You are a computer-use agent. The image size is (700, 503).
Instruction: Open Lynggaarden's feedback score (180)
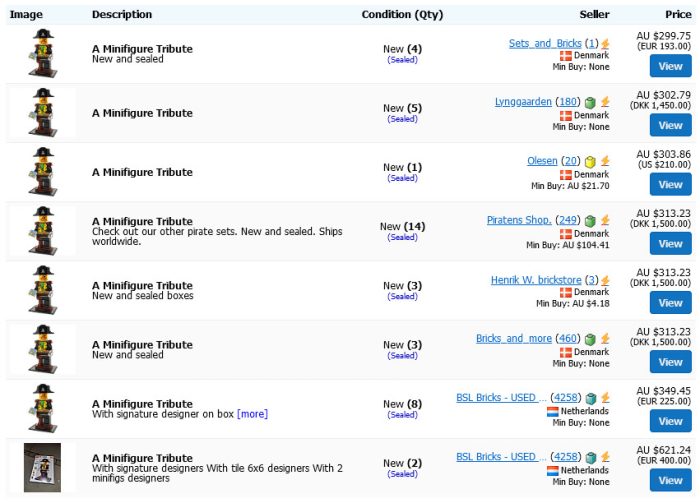(x=568, y=102)
